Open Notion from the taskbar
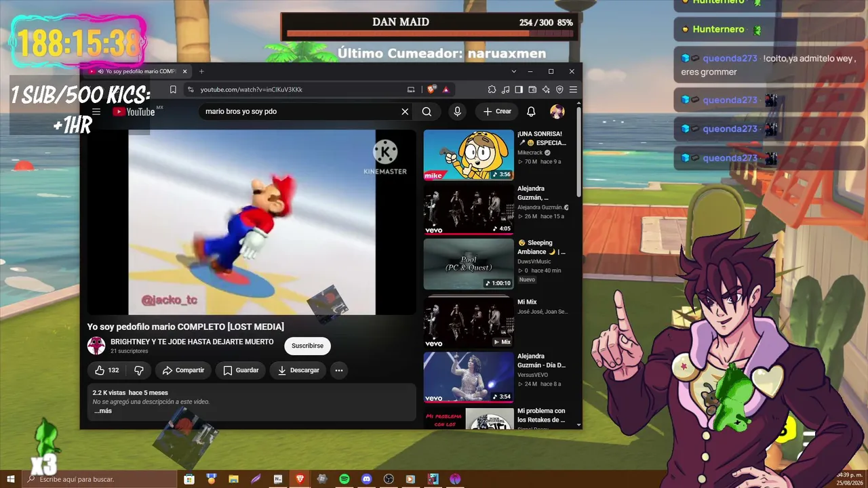This screenshot has height=488, width=868. pos(278,479)
